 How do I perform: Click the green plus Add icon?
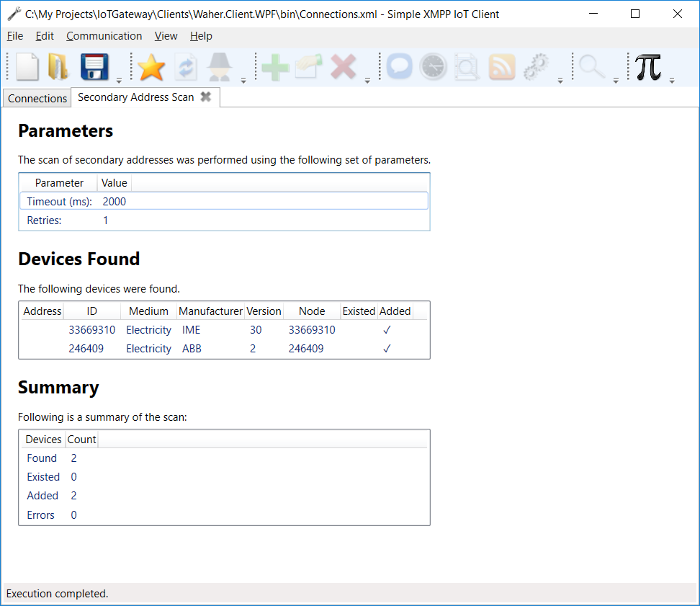(275, 67)
